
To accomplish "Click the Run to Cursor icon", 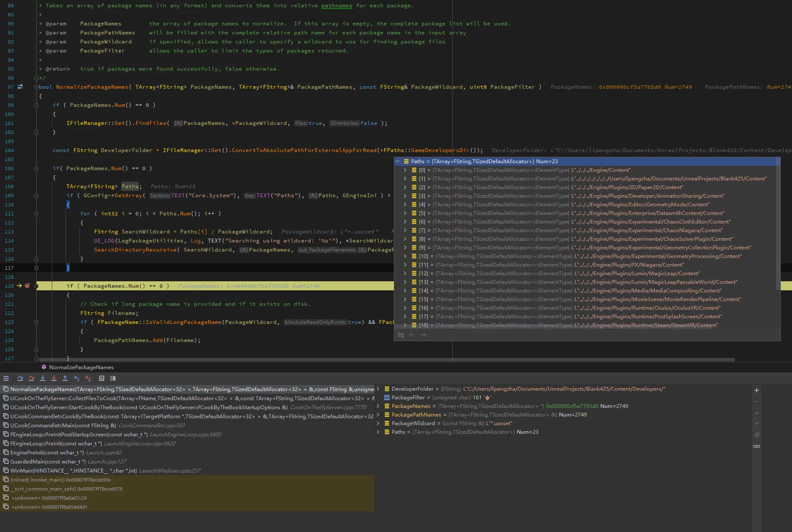I will [x=76, y=378].
